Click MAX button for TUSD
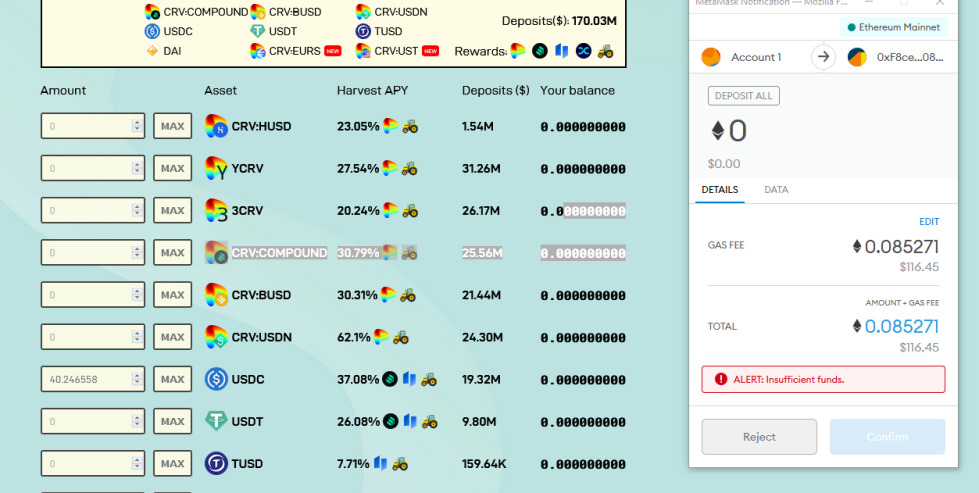Viewport: 979px width, 493px height. point(172,464)
